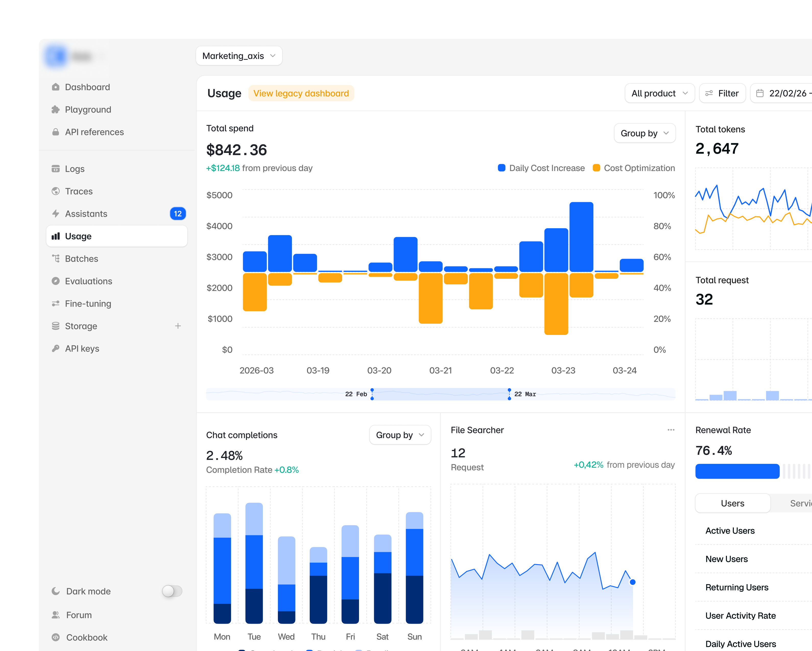
Task: Toggle the Dark mode switch
Action: [172, 591]
